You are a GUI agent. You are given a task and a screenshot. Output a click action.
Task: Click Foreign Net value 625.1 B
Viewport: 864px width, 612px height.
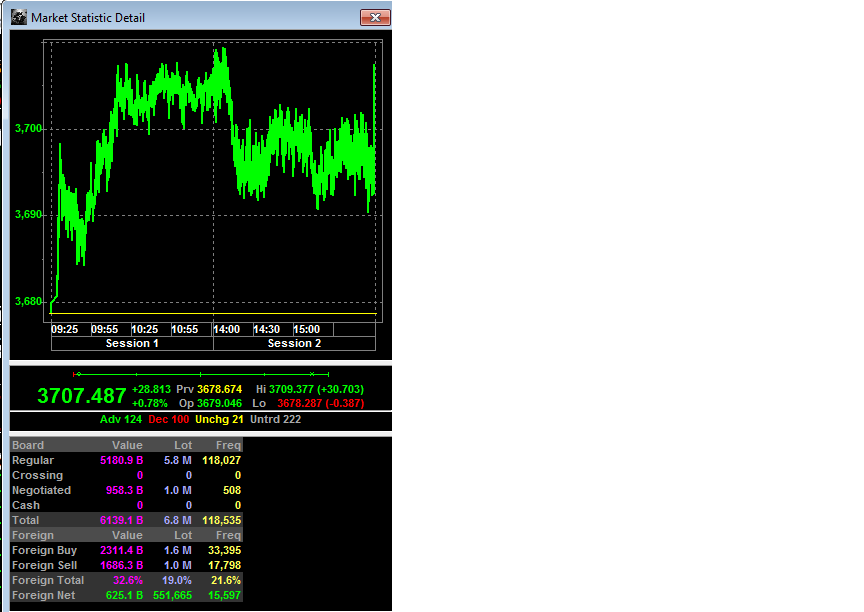click(125, 595)
